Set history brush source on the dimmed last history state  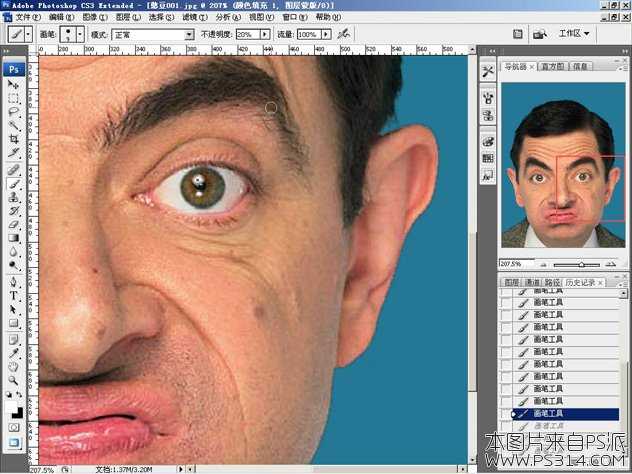pyautogui.click(x=506, y=426)
